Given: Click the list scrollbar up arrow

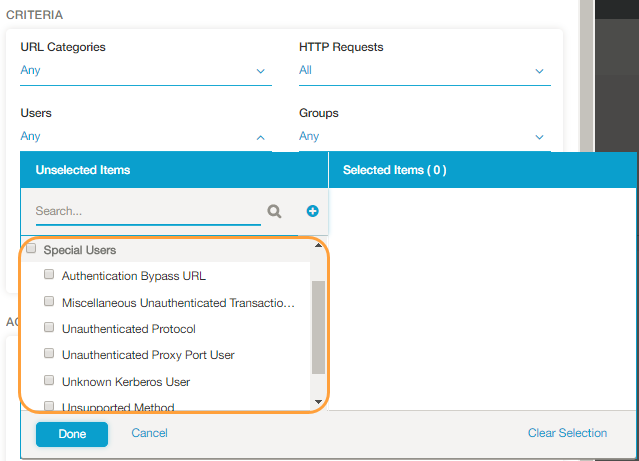Looking at the screenshot, I should pos(319,245).
